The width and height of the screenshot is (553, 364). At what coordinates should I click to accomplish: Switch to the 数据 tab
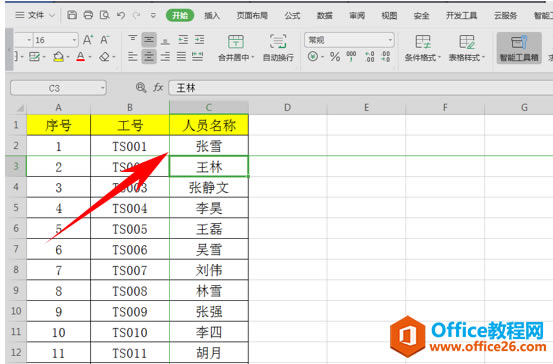[x=324, y=15]
